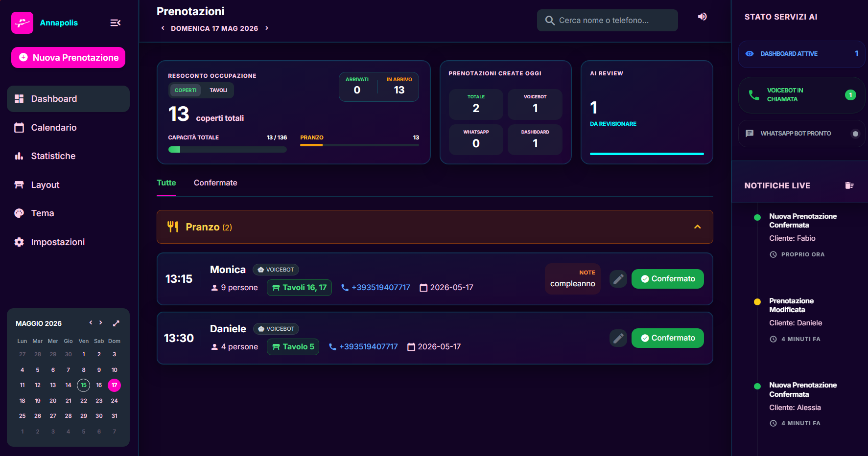Open the Layout page
The height and width of the screenshot is (456, 868).
pyautogui.click(x=68, y=185)
